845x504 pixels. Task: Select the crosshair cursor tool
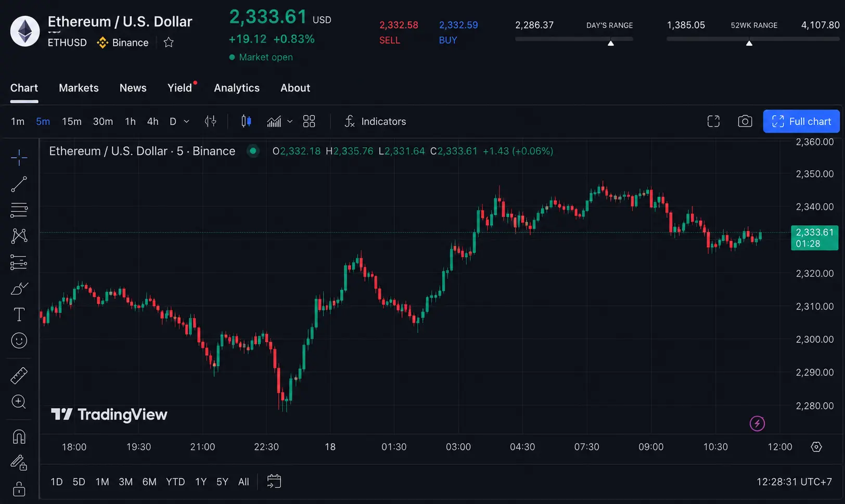[x=19, y=157]
